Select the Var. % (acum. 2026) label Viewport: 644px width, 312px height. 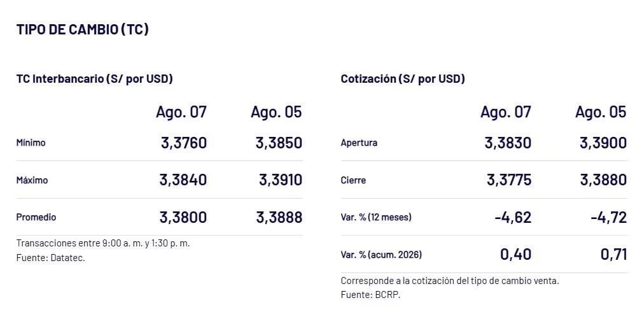pos(381,255)
